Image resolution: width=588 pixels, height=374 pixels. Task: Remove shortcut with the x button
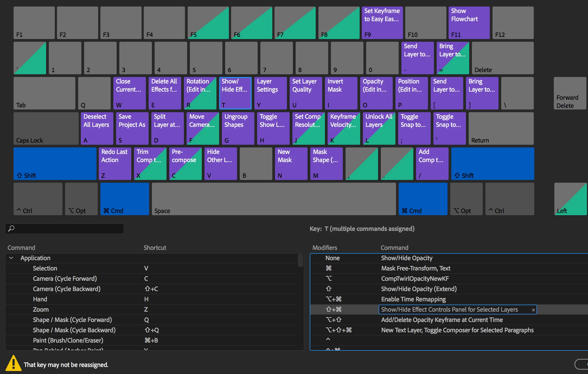point(533,310)
